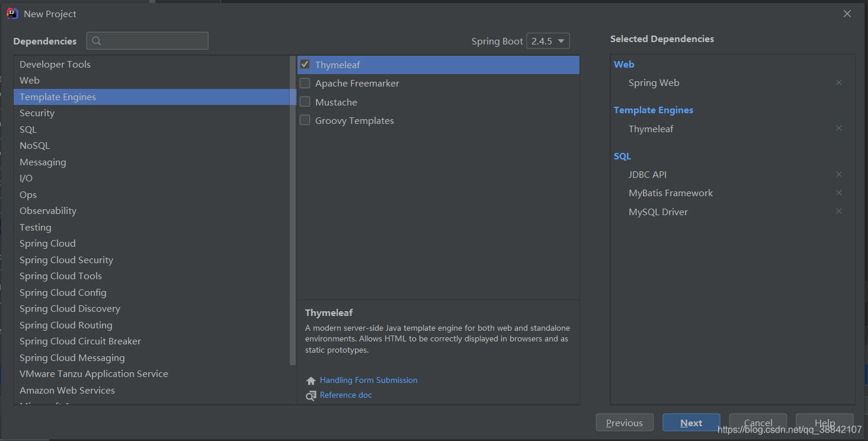Click Spring Web in selected dependencies
Screen dimensions: 868x441
coord(654,83)
